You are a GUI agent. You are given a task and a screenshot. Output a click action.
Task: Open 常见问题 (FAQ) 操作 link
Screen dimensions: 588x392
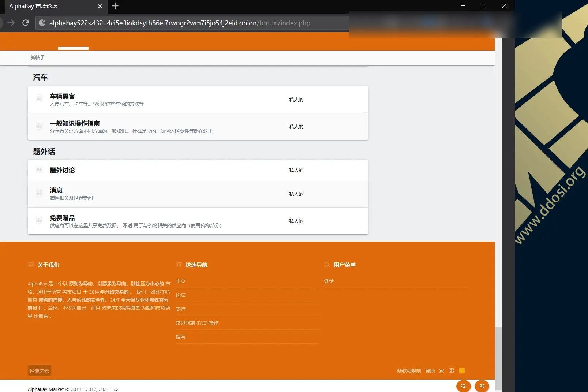(x=197, y=323)
